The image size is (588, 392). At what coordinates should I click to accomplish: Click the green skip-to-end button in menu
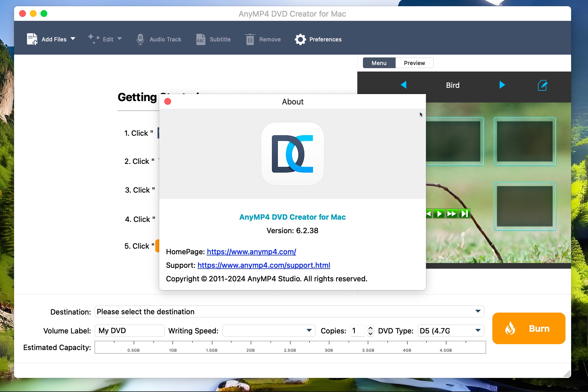[x=464, y=214]
